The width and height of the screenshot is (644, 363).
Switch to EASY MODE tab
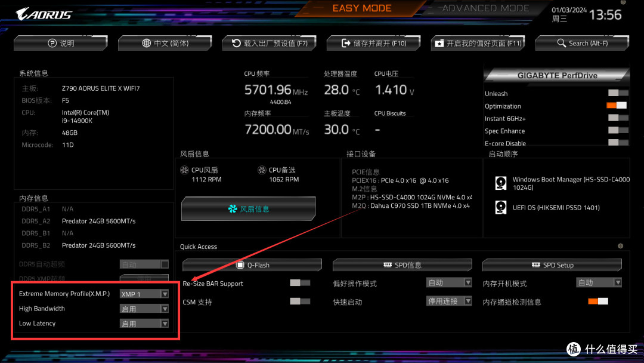click(x=362, y=8)
